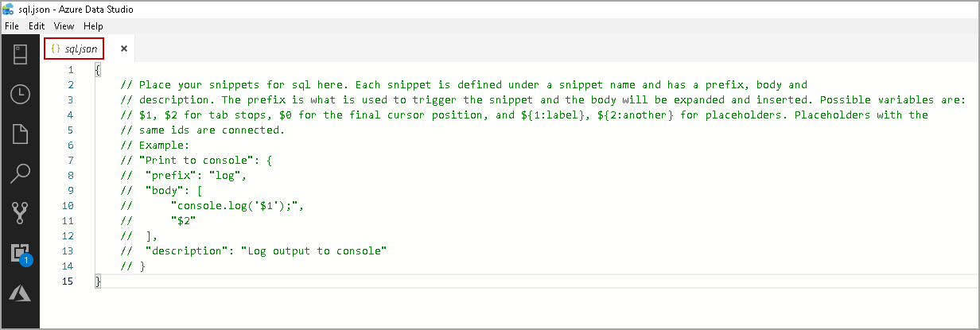Close the sql.json tab
Screen dimensions: 980x330
[x=123, y=49]
